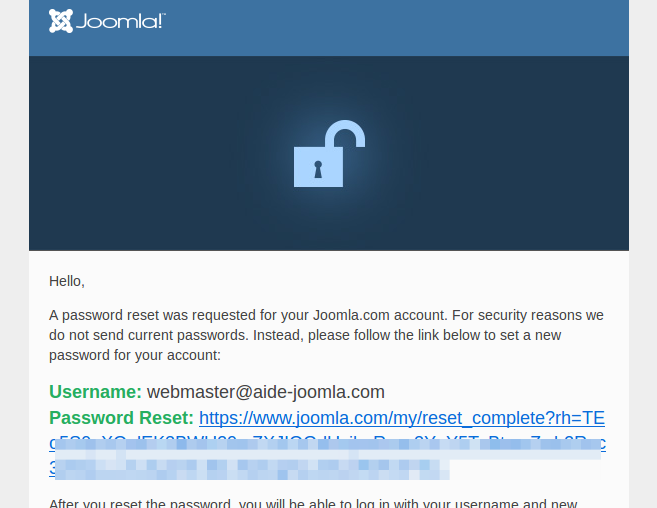657x508 pixels.
Task: Click the third blurred line of reset link
Action: pos(250,468)
